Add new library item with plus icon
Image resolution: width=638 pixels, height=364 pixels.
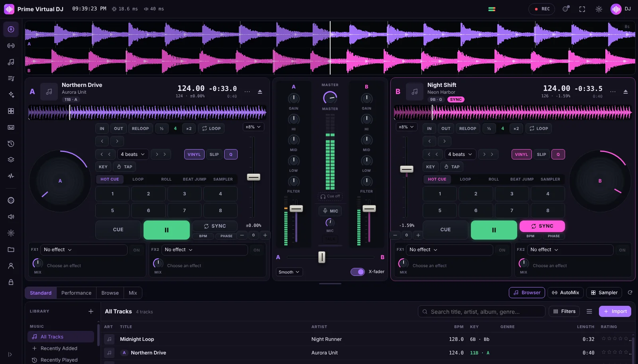coord(91,311)
